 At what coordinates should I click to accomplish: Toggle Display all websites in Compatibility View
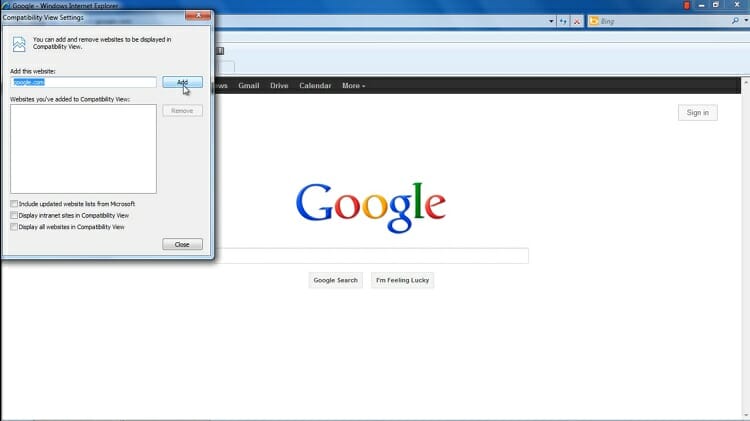coord(14,227)
